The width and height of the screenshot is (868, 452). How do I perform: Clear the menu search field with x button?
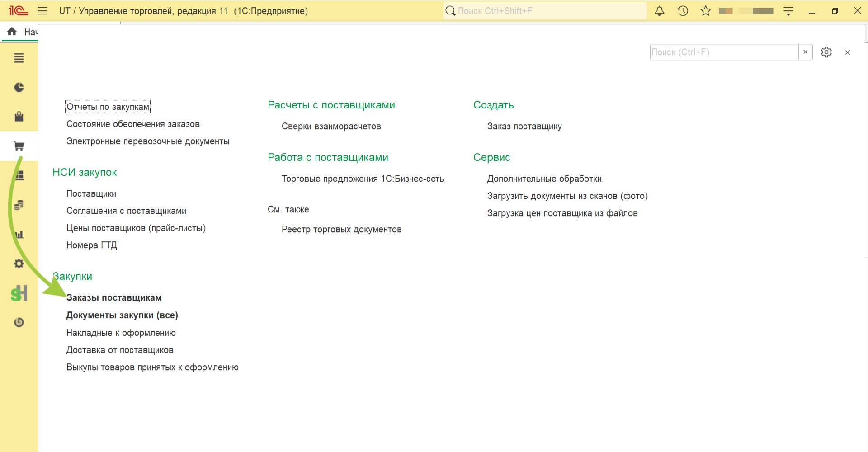805,52
